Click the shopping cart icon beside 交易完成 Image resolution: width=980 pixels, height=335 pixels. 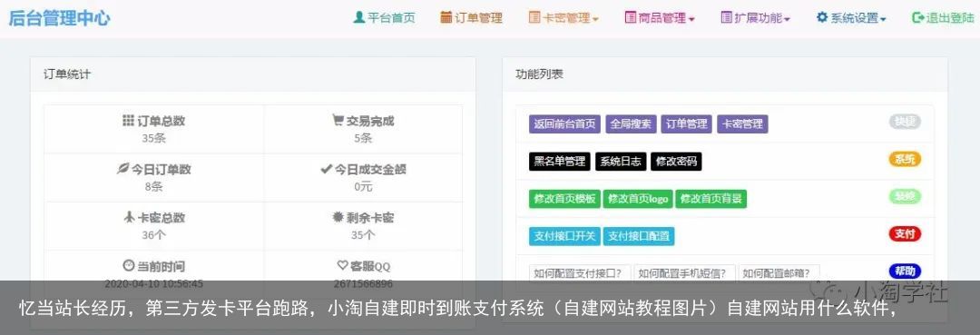tap(338, 120)
